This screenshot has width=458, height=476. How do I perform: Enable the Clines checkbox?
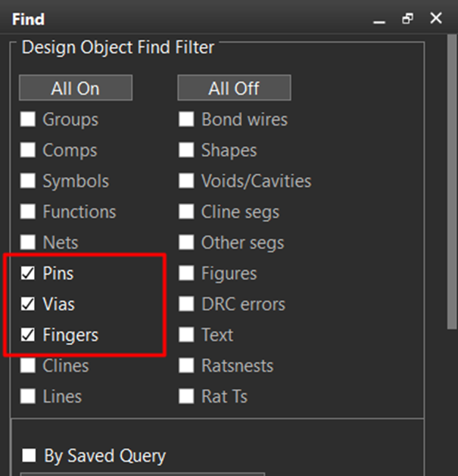(28, 366)
